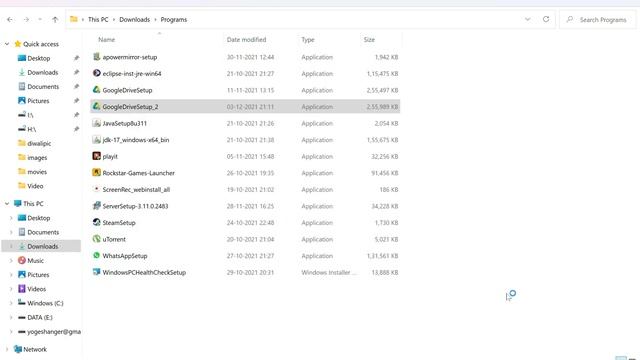Click the JavaSetup8u311 file icon

[96, 123]
